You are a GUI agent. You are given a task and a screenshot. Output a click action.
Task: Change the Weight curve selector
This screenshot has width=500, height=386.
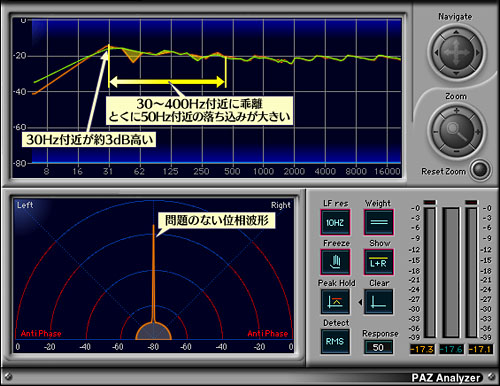click(379, 222)
